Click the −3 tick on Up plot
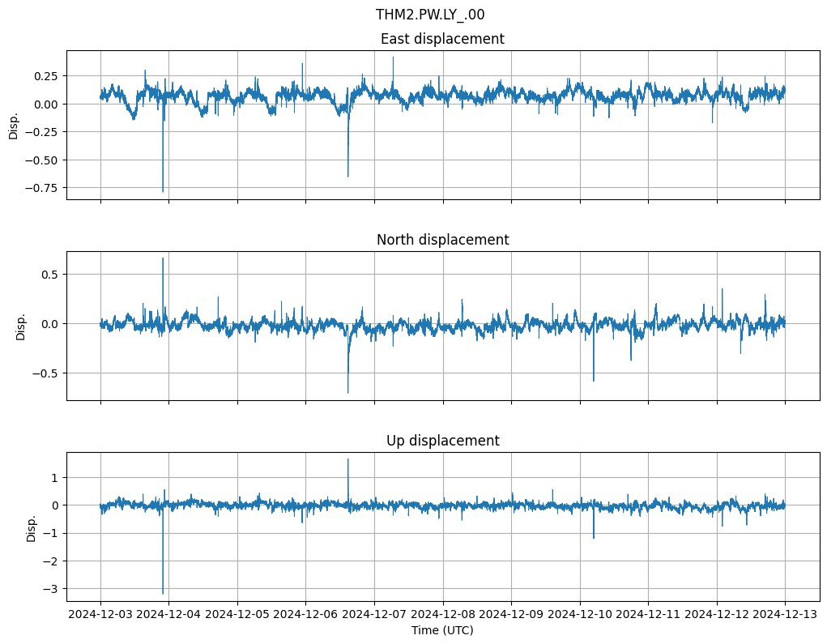Screen dimensions: 827x644 (53, 589)
